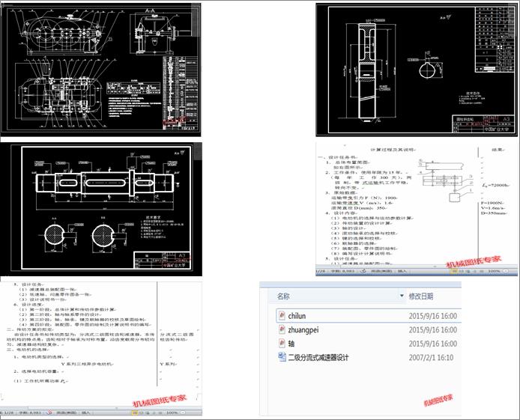
Task: Click the print layout view icon in lower-left Word status bar
Action: (x=135, y=413)
